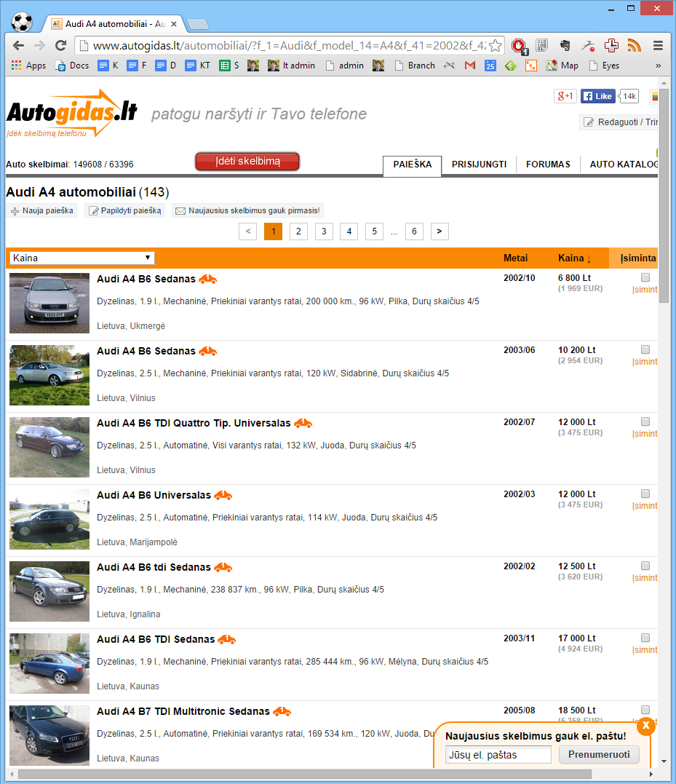Image resolution: width=676 pixels, height=784 pixels.
Task: Open the lt admin bookmark
Action: [293, 66]
